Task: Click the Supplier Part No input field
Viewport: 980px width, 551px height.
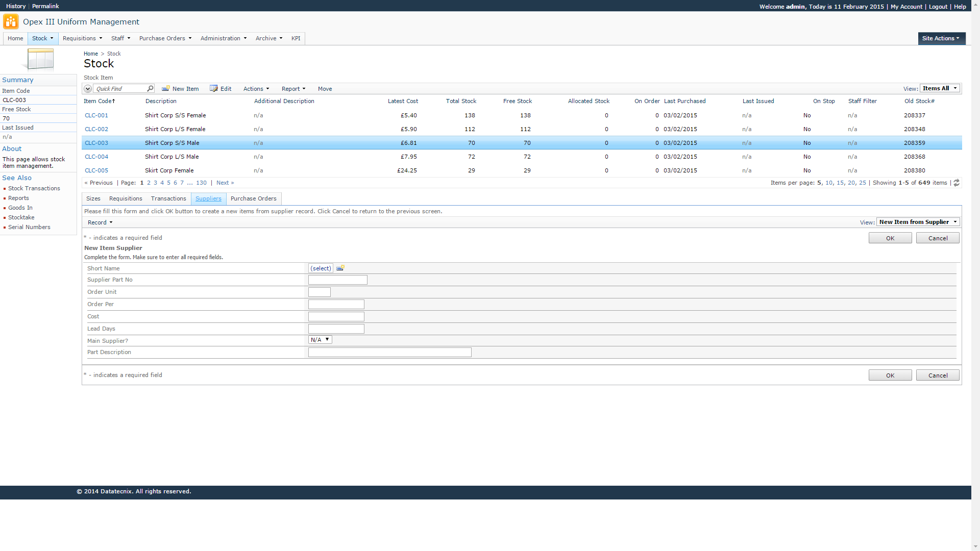Action: (x=337, y=280)
